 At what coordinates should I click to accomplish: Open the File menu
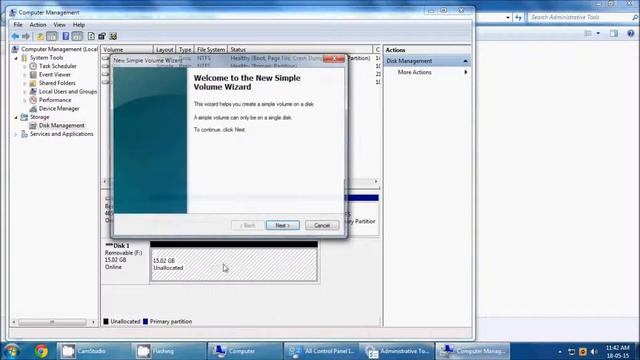coord(18,25)
